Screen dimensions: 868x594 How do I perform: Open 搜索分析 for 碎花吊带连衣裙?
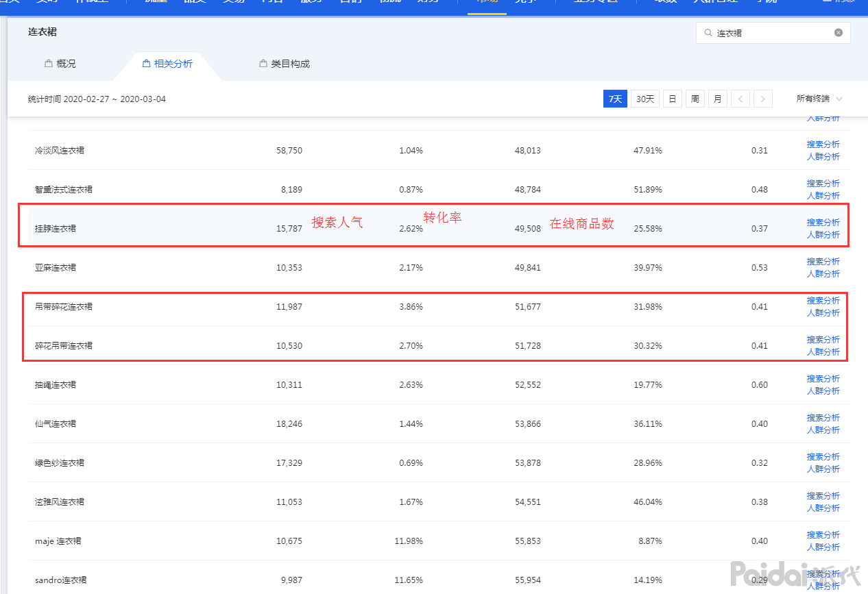tap(823, 339)
